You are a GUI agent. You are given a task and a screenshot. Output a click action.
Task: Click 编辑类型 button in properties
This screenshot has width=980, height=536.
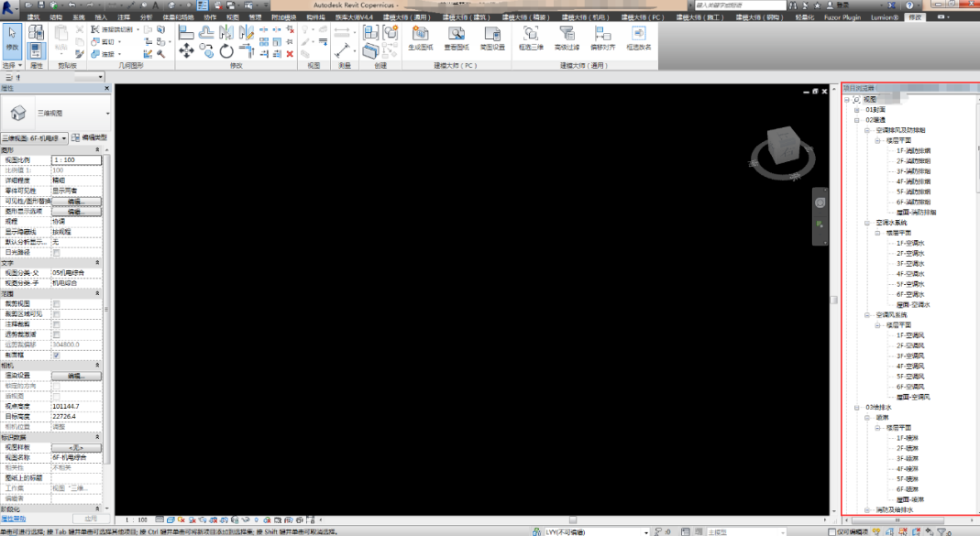[x=89, y=137]
